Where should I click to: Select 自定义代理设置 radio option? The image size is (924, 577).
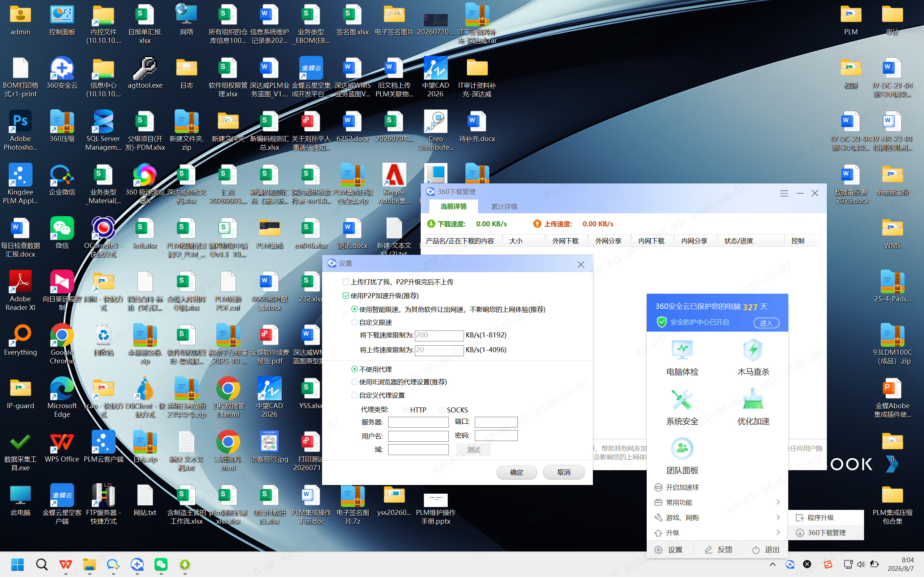tap(354, 395)
